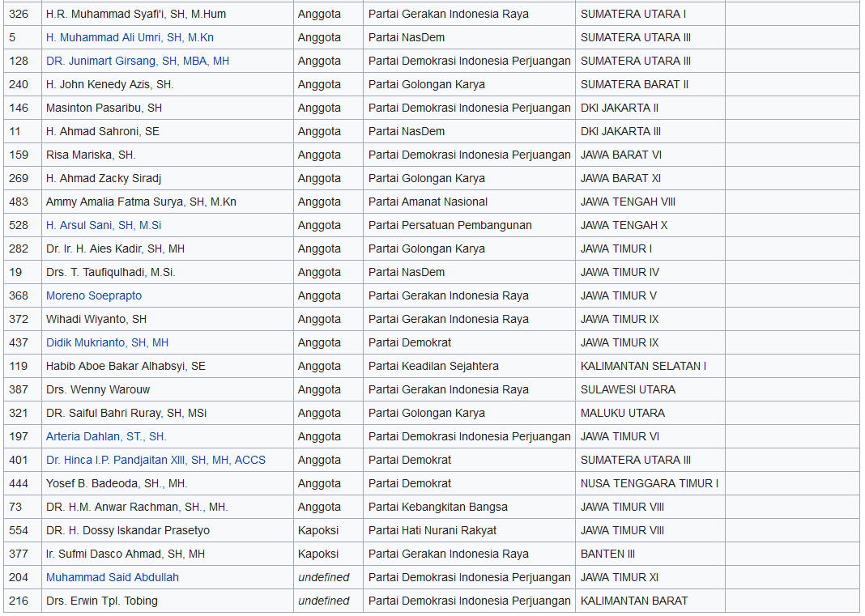The height and width of the screenshot is (616, 865).
Task: Click name Masinton Pasaribu, SH
Action: pyautogui.click(x=104, y=108)
